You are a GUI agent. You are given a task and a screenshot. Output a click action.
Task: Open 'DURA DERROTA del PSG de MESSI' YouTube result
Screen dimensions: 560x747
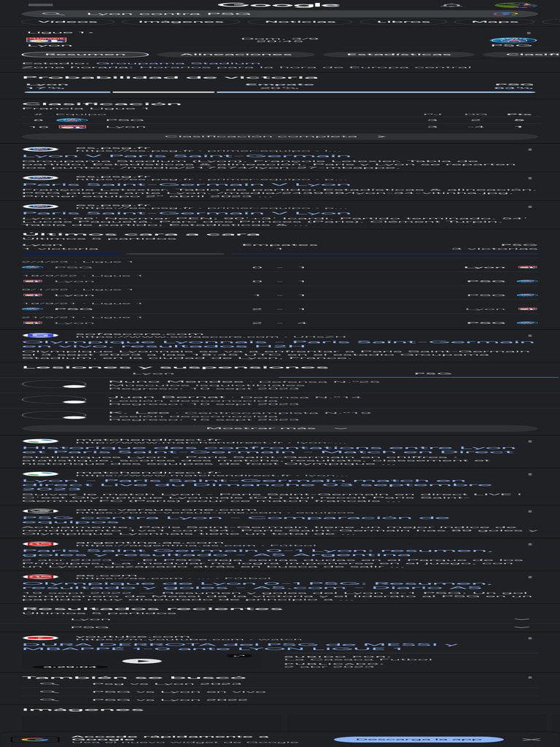(239, 647)
